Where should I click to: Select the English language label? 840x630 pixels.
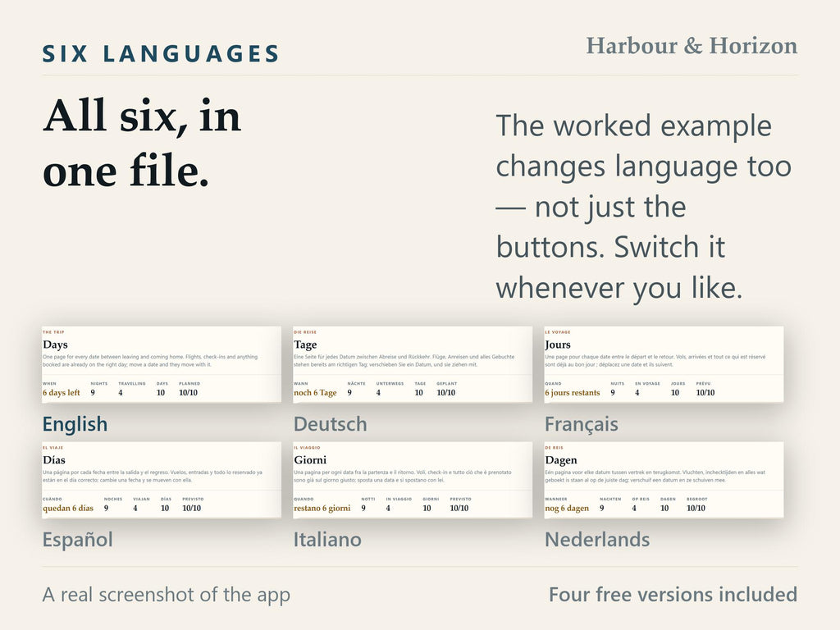click(x=75, y=424)
